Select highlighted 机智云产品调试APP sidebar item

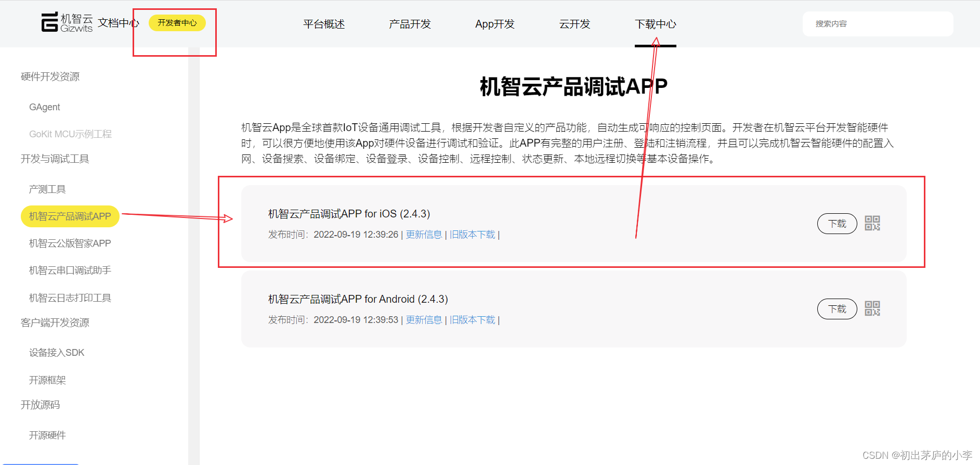[70, 216]
